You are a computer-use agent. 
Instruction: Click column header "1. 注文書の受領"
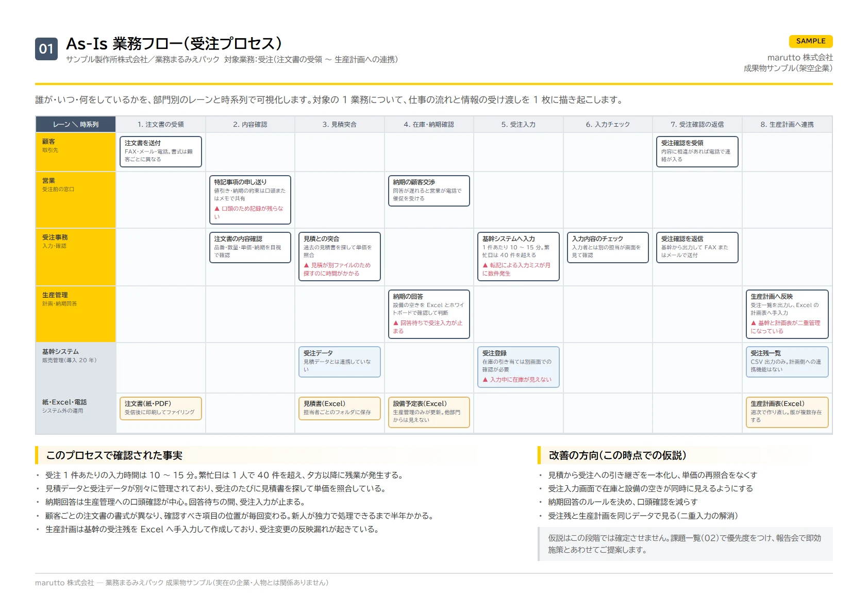click(x=161, y=125)
